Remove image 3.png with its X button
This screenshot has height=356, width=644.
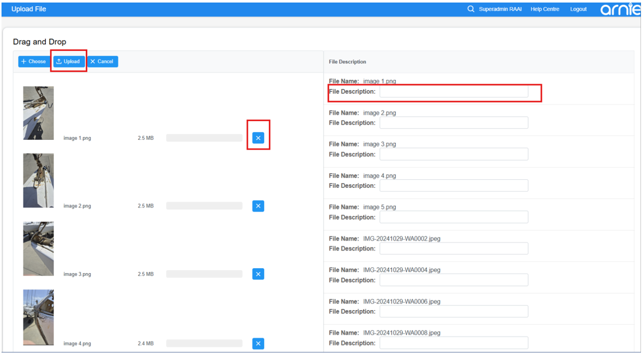point(258,274)
